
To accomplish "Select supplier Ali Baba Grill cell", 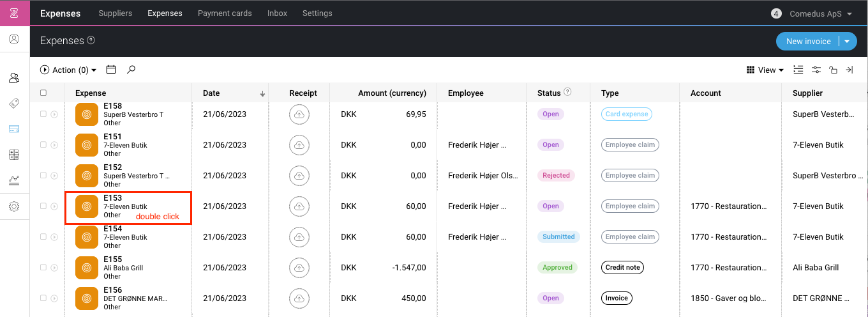I will click(815, 268).
